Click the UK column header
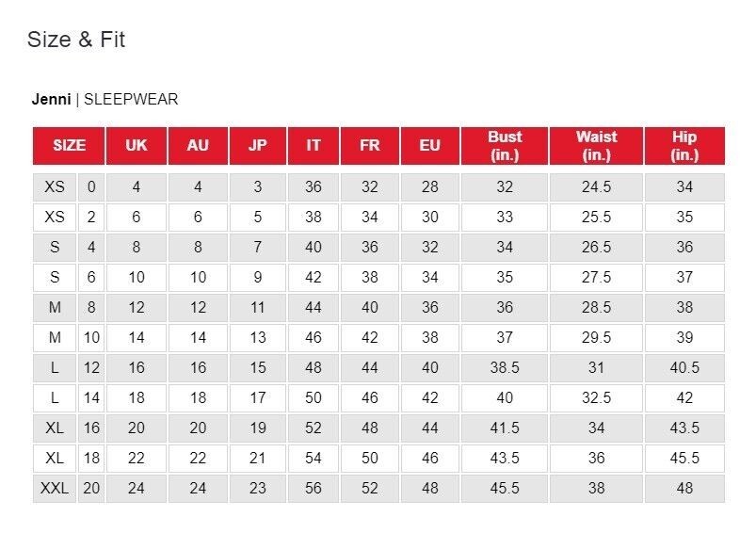756x549 pixels. [137, 146]
